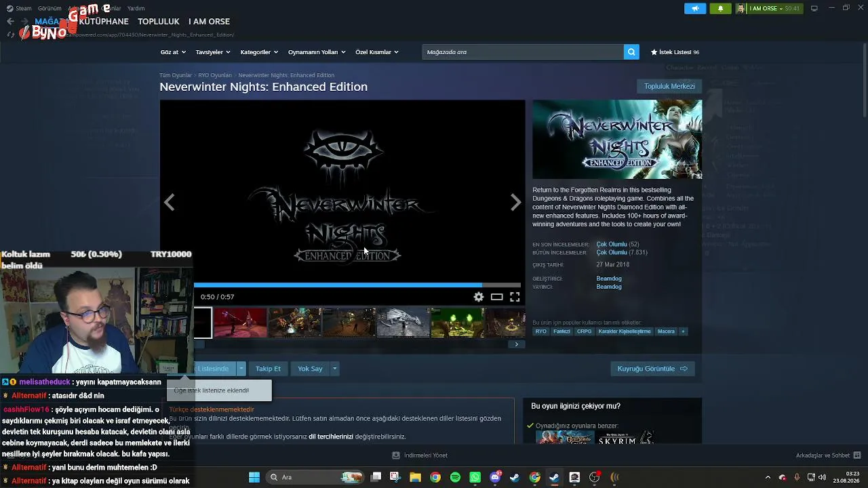Enter fullscreen in trailer player
Viewport: 868px width, 488px height.
(515, 297)
